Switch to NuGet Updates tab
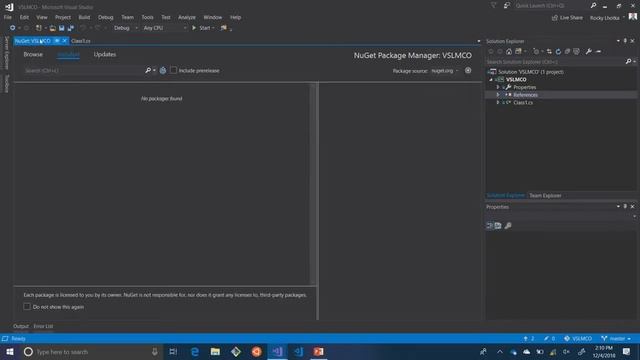 pyautogui.click(x=105, y=54)
